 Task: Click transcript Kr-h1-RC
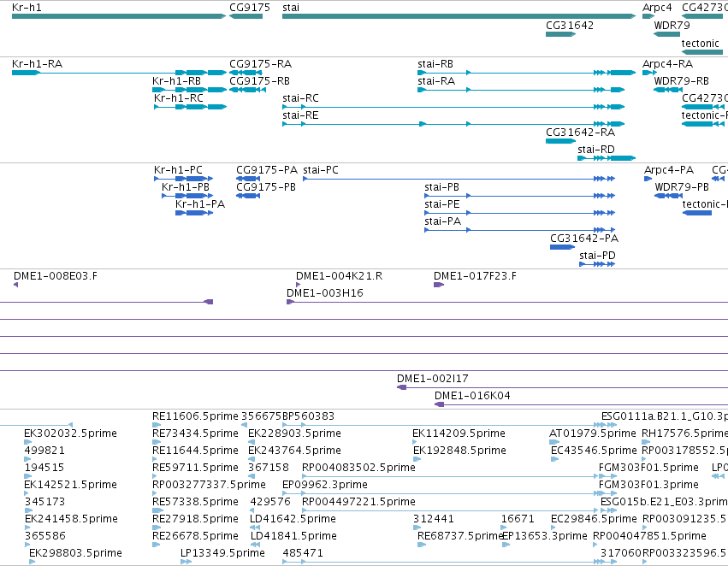point(191,107)
